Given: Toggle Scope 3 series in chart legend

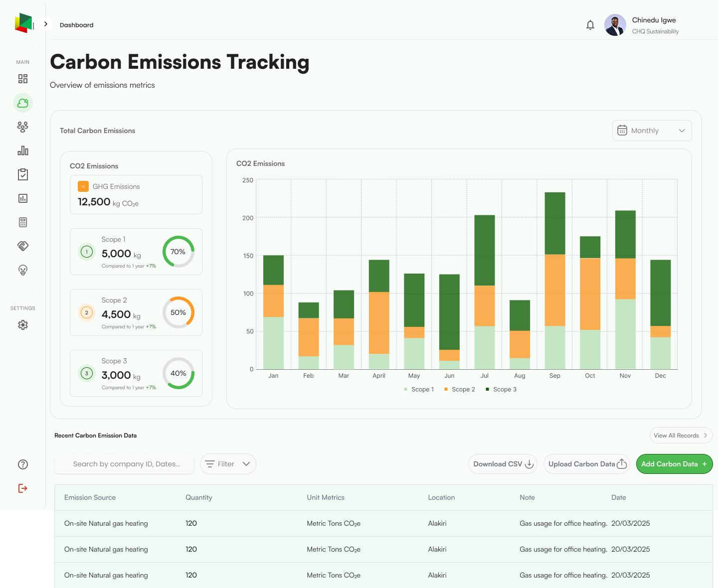Looking at the screenshot, I should (501, 390).
